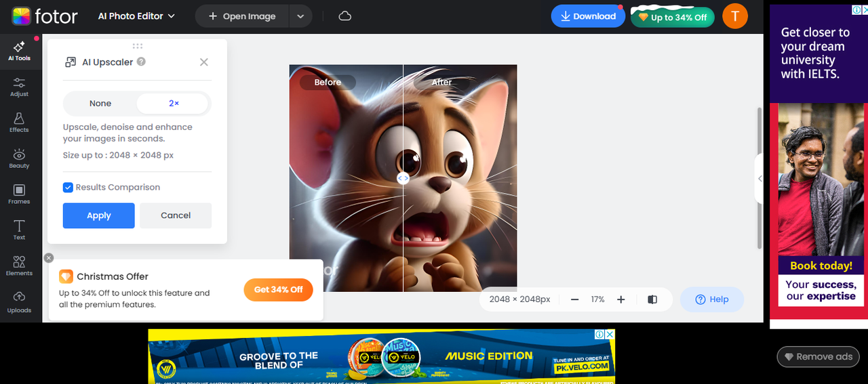Open the Help button

click(x=711, y=299)
